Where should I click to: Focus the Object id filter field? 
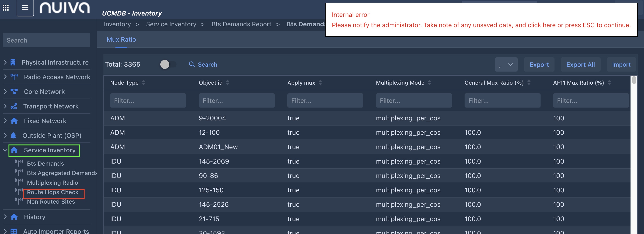click(x=237, y=101)
